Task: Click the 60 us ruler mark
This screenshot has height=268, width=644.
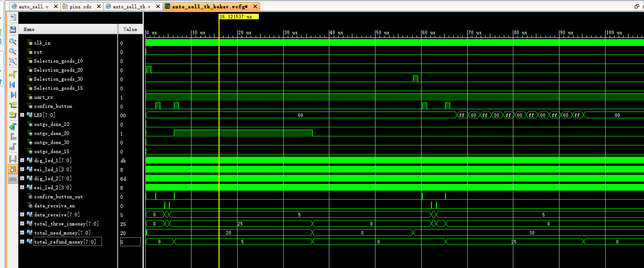Action: tap(429, 33)
